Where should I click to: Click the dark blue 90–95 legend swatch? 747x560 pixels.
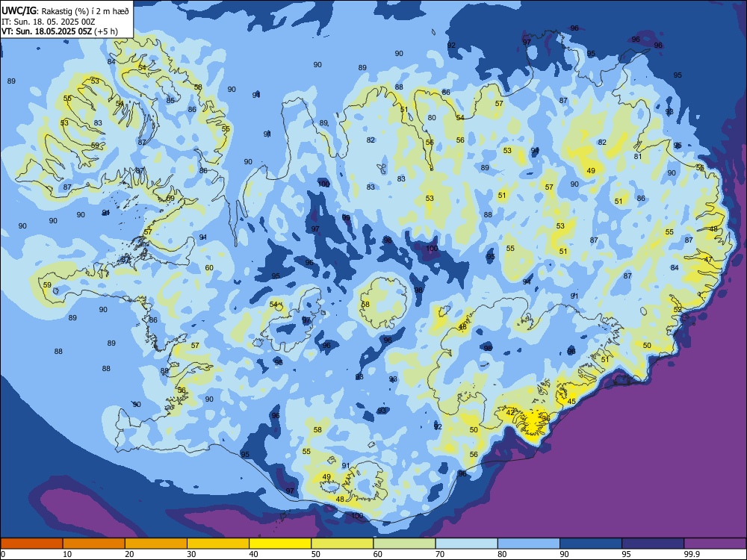coord(591,544)
